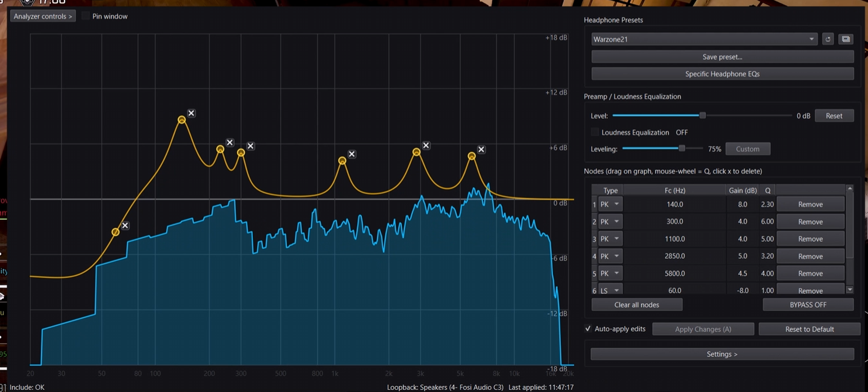Select the yellow node handle at 5800 Hz
The image size is (868, 392).
tap(472, 156)
